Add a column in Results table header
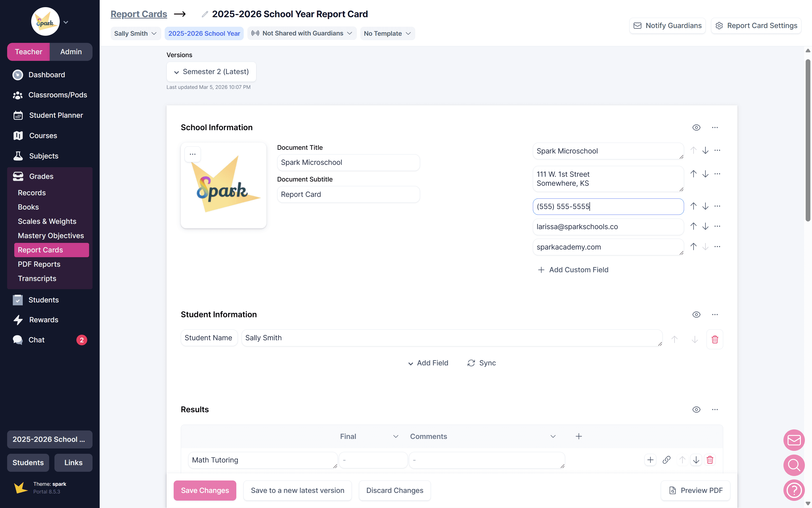Image resolution: width=812 pixels, height=508 pixels. coord(579,436)
